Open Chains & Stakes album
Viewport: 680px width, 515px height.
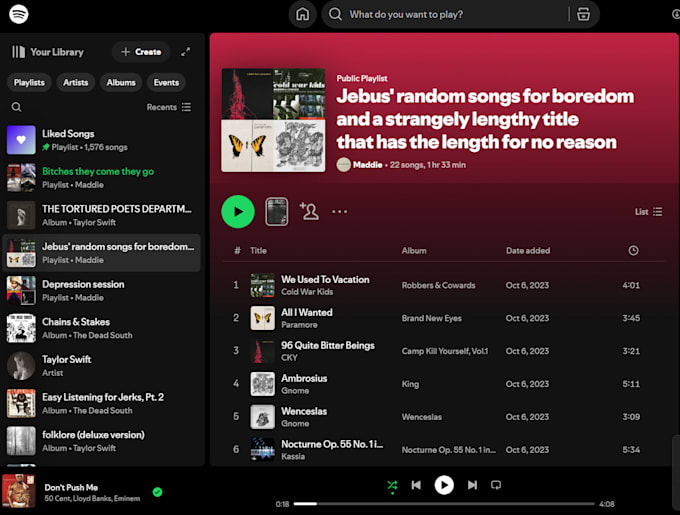pos(102,329)
